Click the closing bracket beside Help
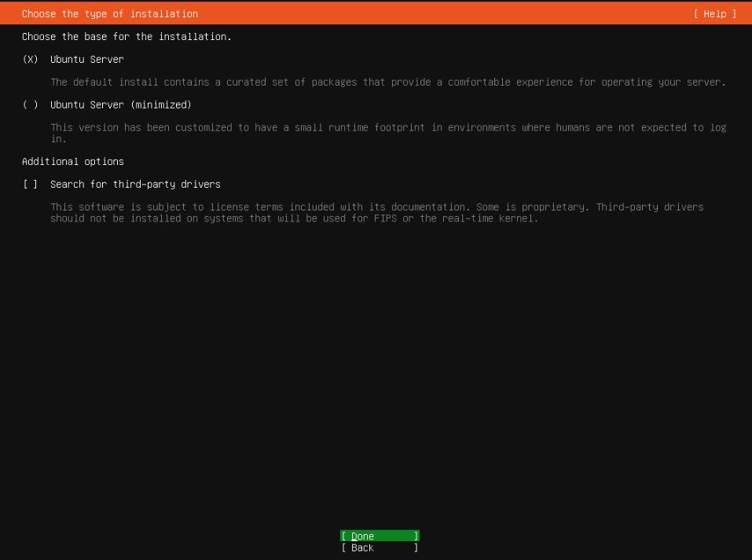The image size is (752, 560). [734, 13]
